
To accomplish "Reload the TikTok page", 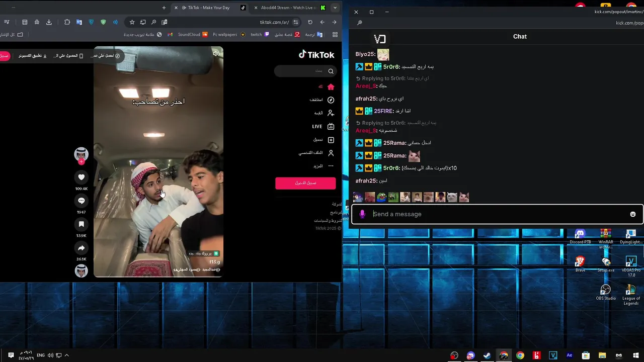I will (x=310, y=22).
